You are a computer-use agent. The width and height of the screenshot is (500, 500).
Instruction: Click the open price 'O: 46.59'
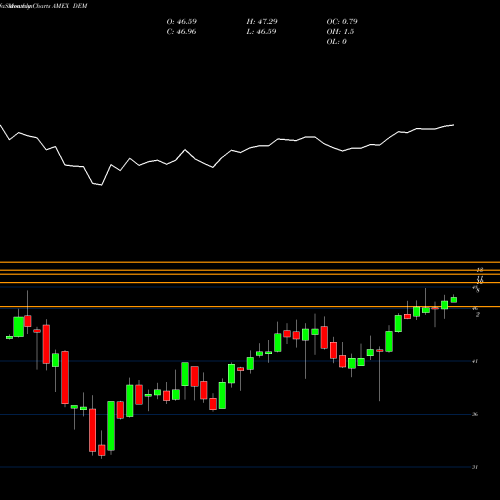182,22
